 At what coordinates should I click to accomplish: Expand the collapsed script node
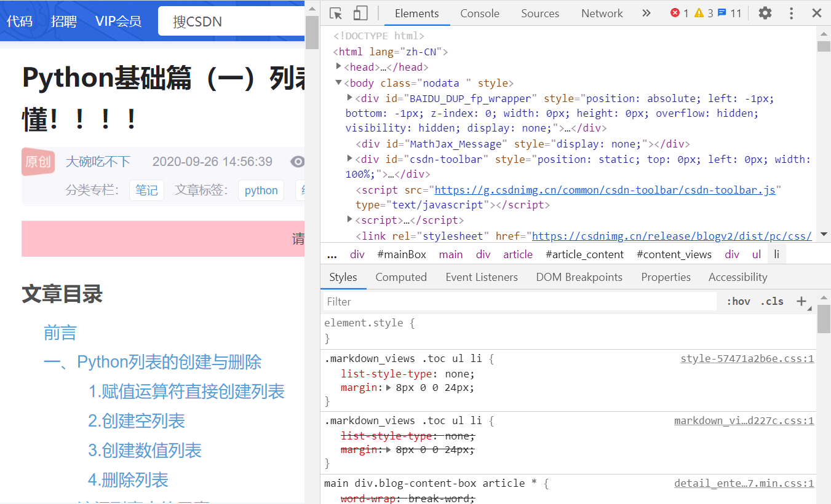tap(350, 219)
